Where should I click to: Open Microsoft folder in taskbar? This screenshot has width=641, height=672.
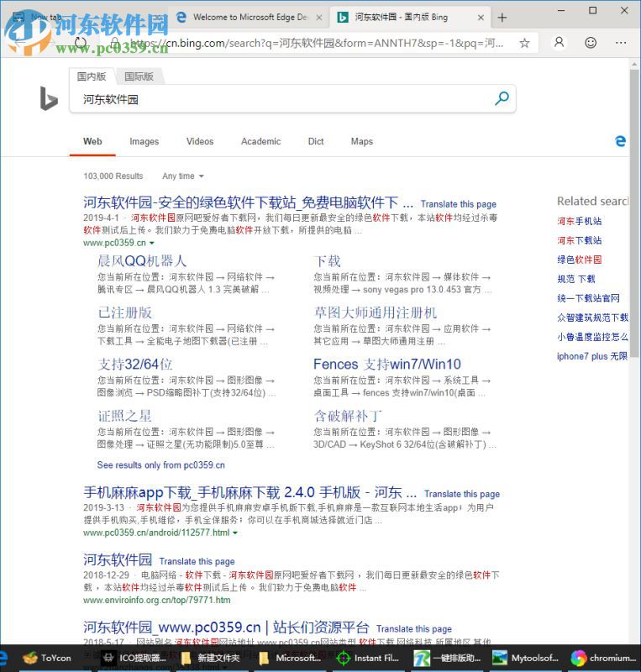point(289,658)
